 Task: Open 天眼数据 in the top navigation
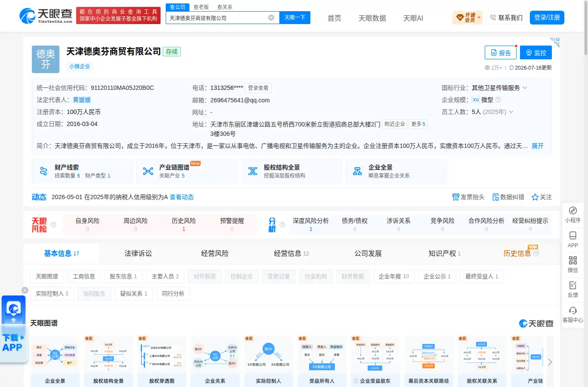(372, 18)
